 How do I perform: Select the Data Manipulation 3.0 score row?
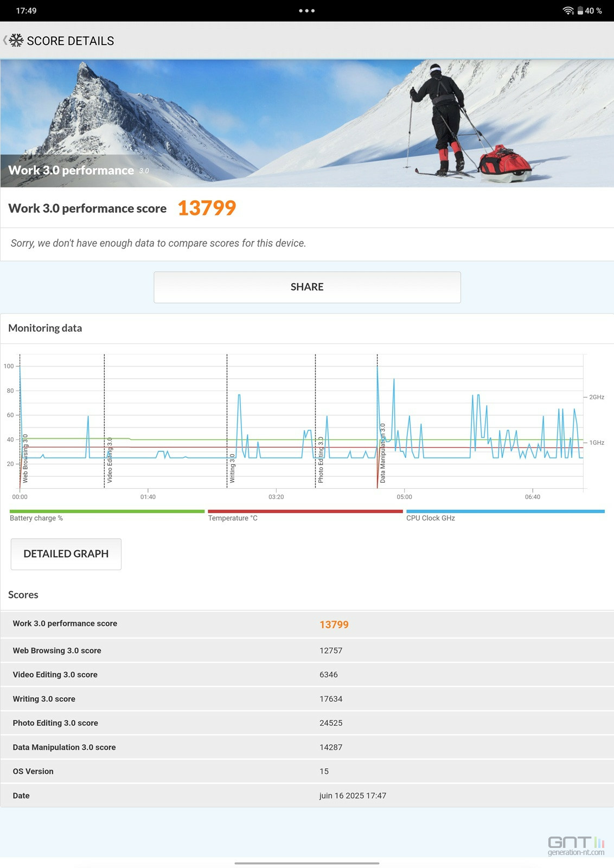[307, 747]
